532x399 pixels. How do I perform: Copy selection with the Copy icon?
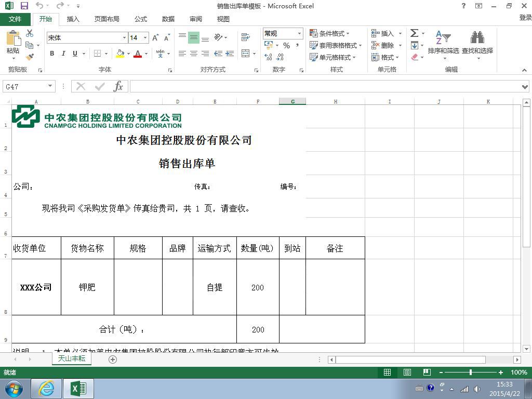[30, 45]
